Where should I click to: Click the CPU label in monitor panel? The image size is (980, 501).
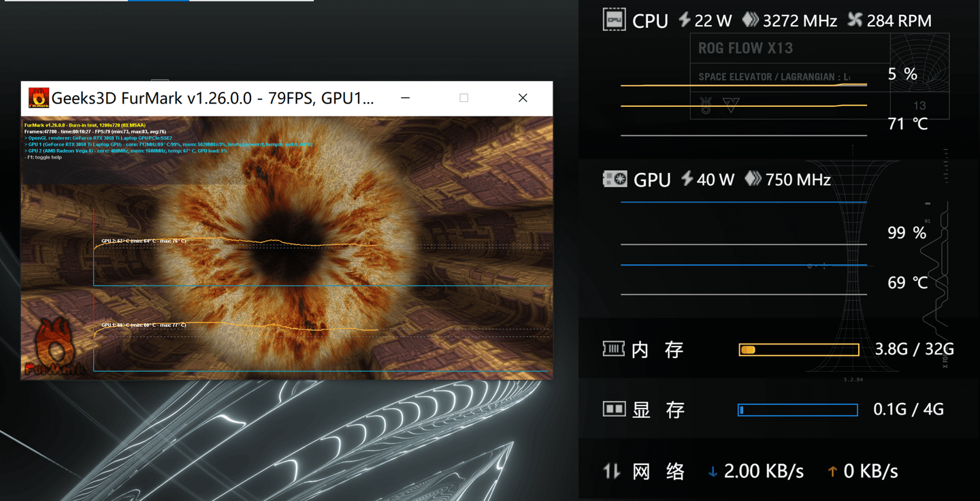click(x=650, y=21)
